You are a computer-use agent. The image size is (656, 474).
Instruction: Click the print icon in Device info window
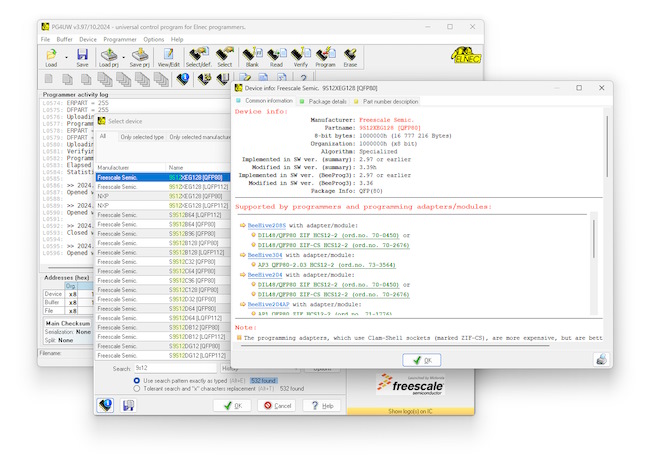tap(601, 359)
